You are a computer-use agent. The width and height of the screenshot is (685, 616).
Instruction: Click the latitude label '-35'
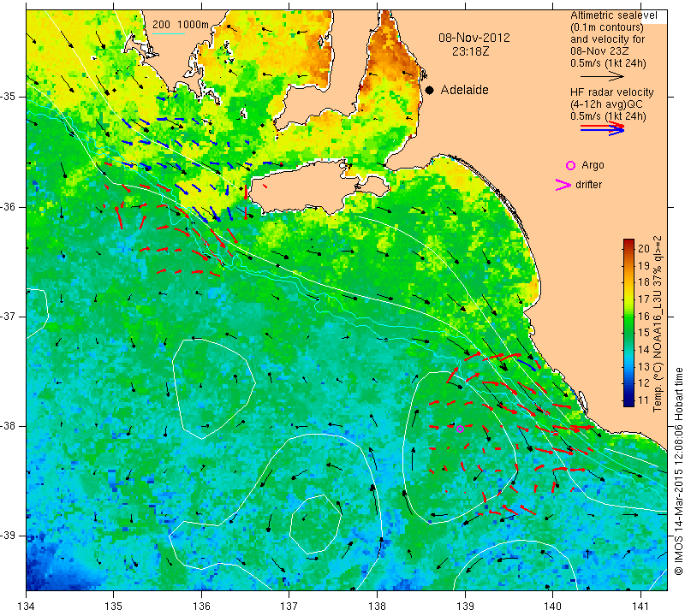click(8, 97)
